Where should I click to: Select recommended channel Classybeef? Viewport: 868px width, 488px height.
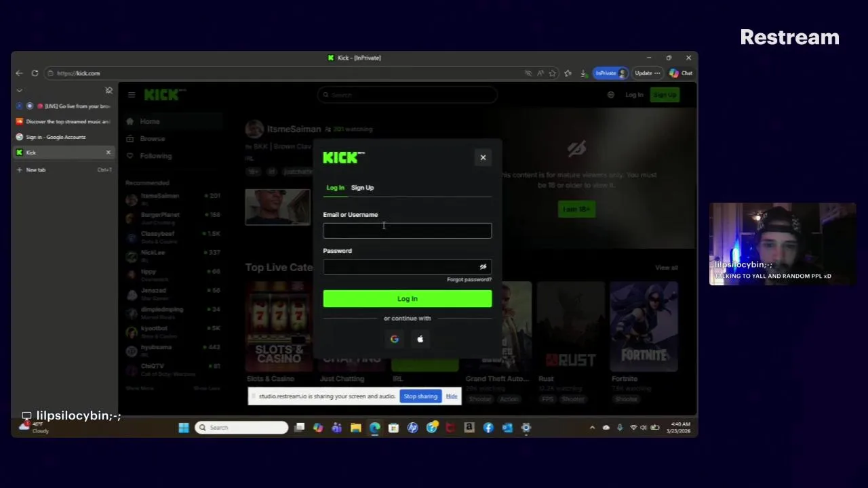173,237
